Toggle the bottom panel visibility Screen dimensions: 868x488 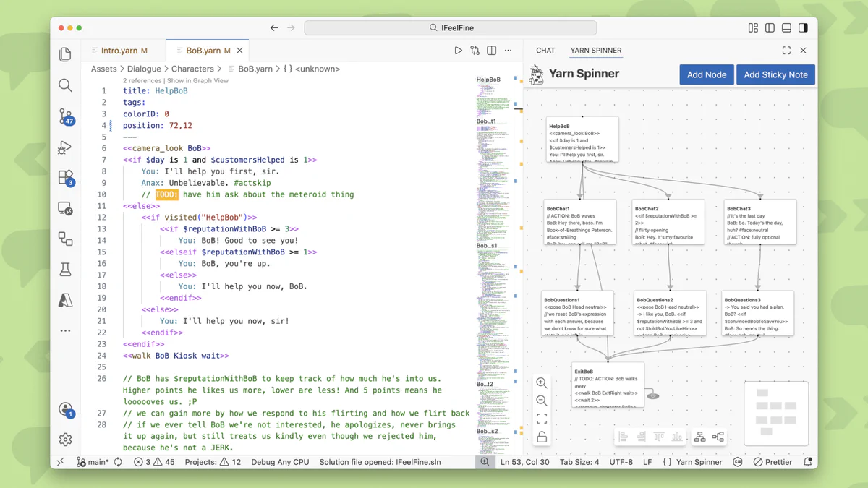coord(786,28)
